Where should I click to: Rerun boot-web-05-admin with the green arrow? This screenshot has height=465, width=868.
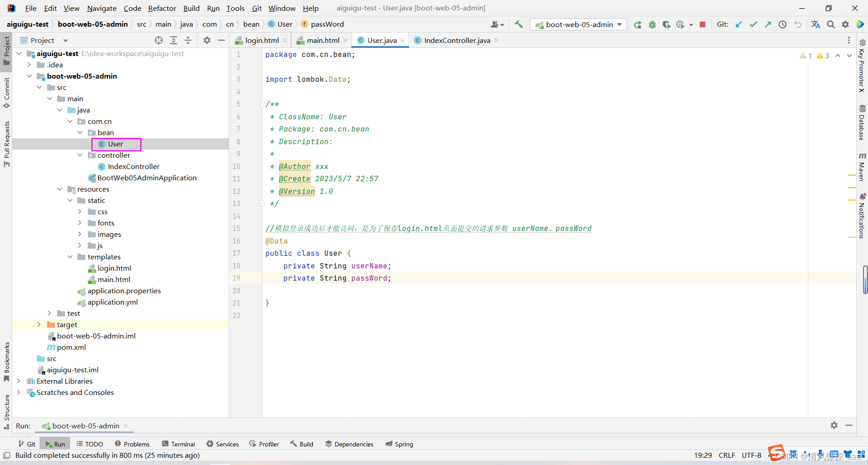click(x=637, y=24)
